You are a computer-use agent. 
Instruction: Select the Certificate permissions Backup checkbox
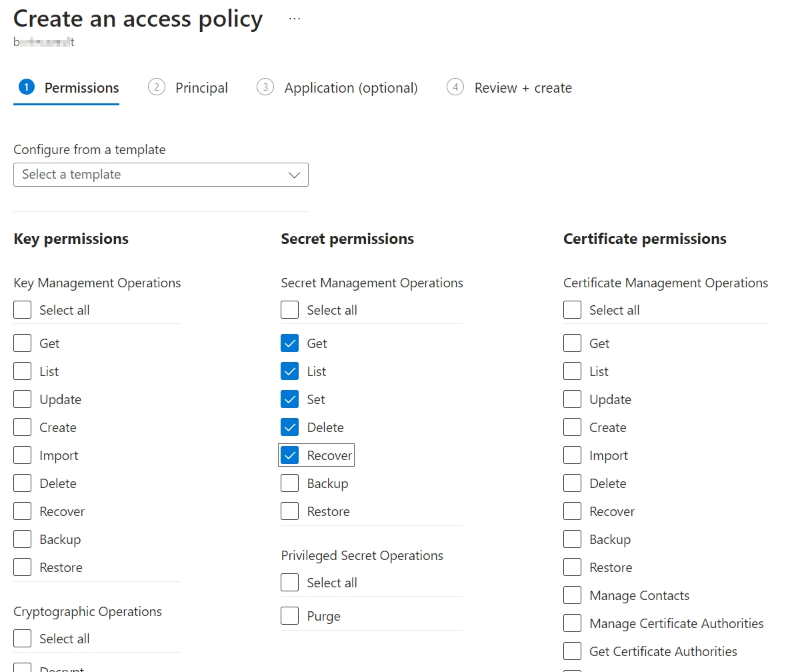pos(572,539)
